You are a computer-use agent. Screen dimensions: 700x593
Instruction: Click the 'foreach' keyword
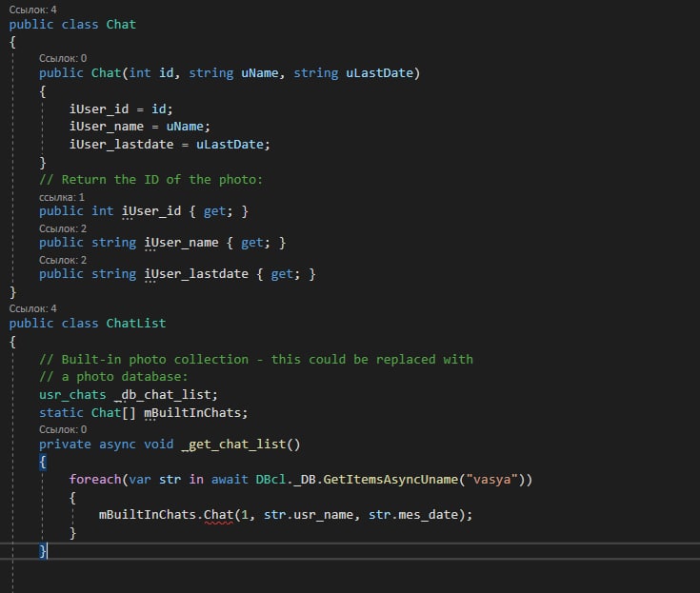click(x=95, y=480)
